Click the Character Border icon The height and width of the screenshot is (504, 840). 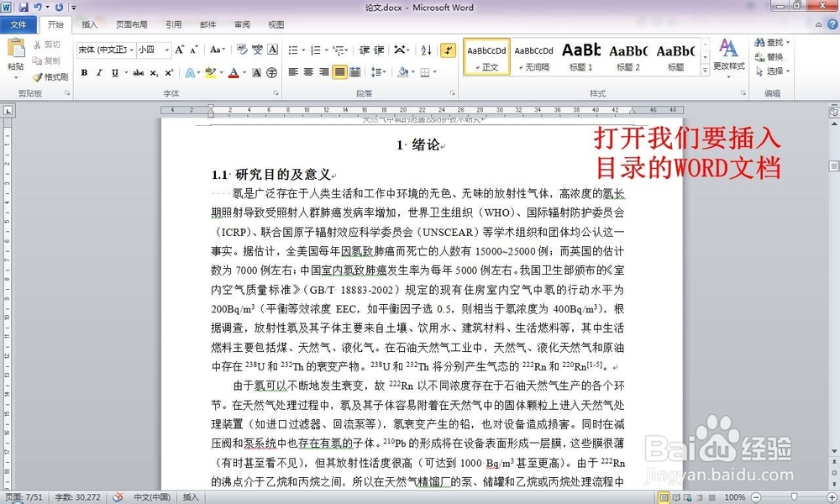tap(273, 50)
